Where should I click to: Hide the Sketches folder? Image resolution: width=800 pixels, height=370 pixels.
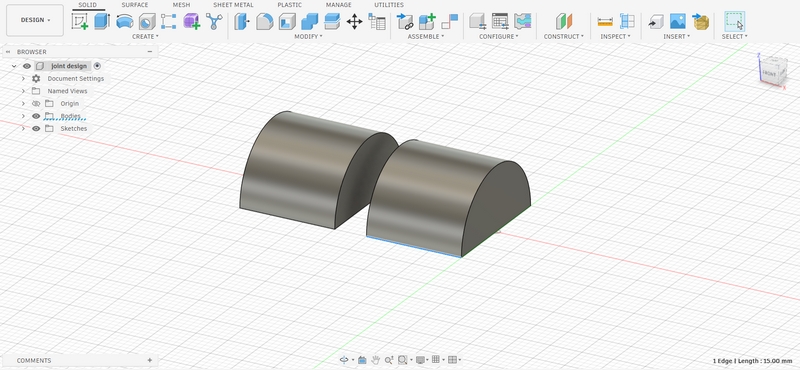36,129
